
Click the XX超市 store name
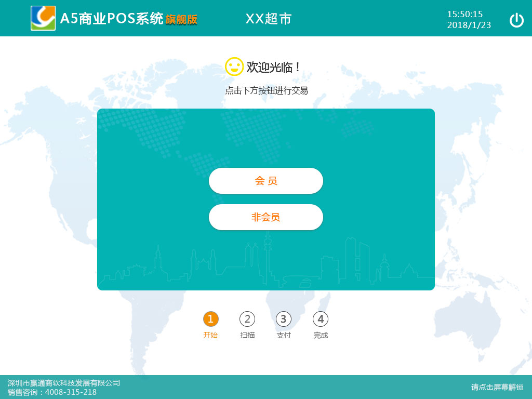pos(269,19)
